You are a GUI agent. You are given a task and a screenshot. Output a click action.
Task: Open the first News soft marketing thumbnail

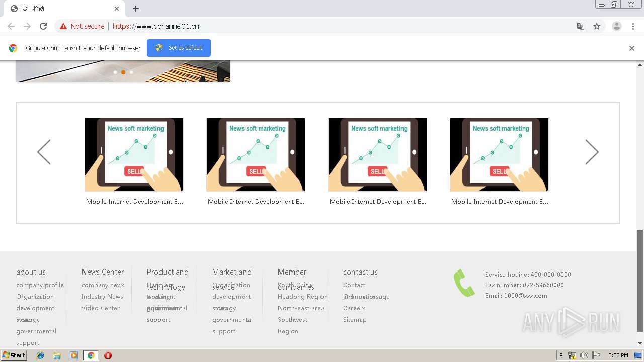tap(134, 155)
